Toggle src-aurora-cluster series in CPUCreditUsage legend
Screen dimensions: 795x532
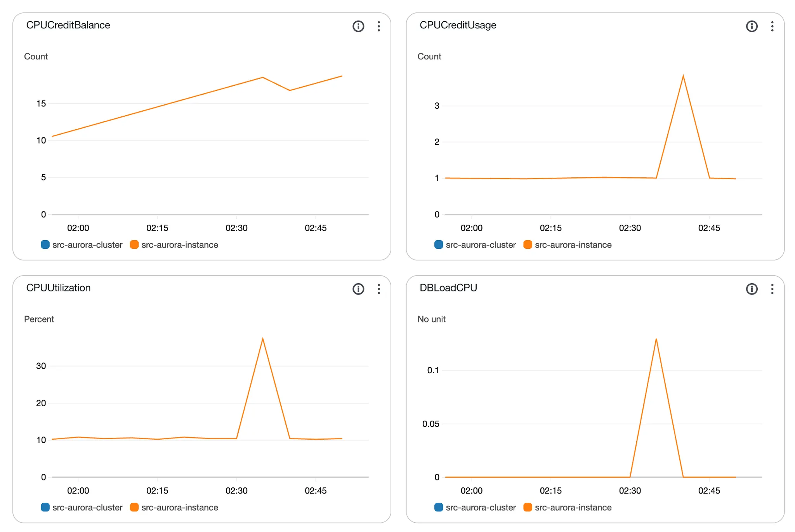pos(481,245)
